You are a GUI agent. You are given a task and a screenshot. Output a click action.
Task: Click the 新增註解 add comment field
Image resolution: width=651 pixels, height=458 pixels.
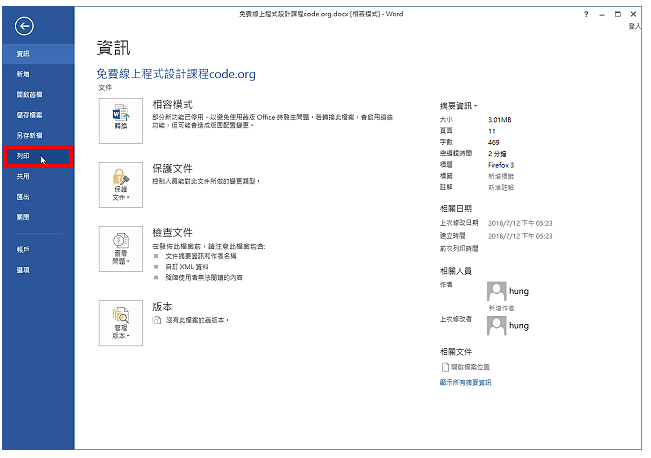501,187
